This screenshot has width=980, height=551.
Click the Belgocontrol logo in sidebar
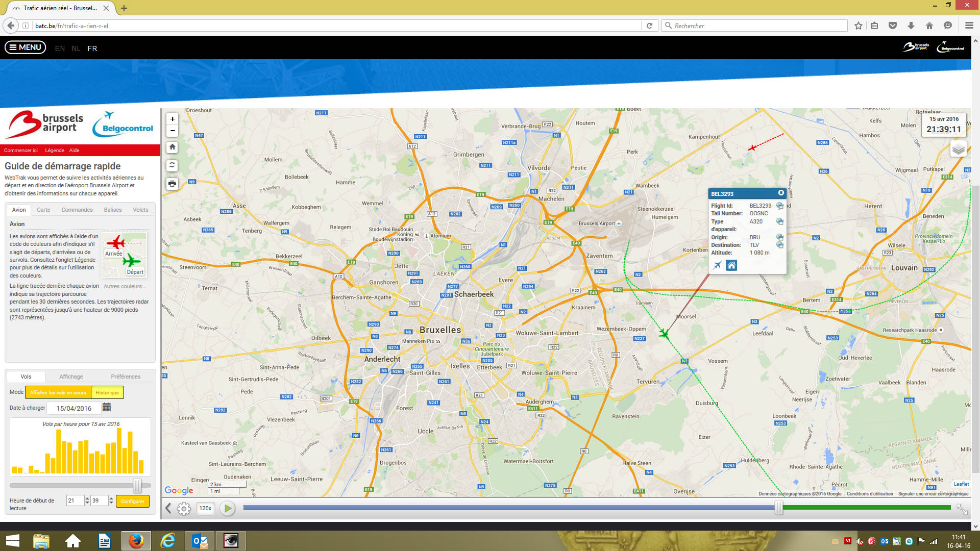click(122, 124)
